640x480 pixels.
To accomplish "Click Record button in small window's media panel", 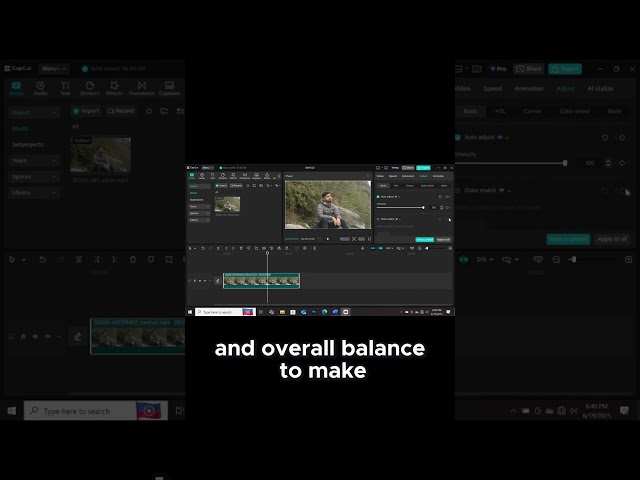I will (x=236, y=186).
